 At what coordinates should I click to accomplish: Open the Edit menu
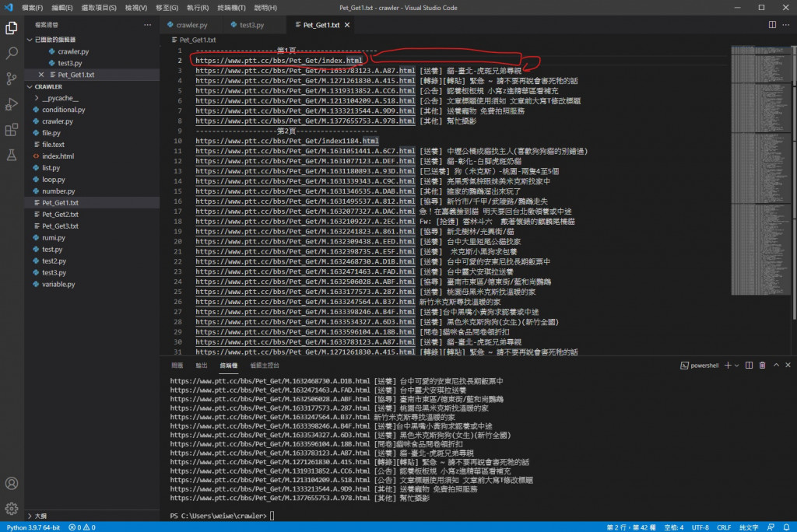point(62,8)
